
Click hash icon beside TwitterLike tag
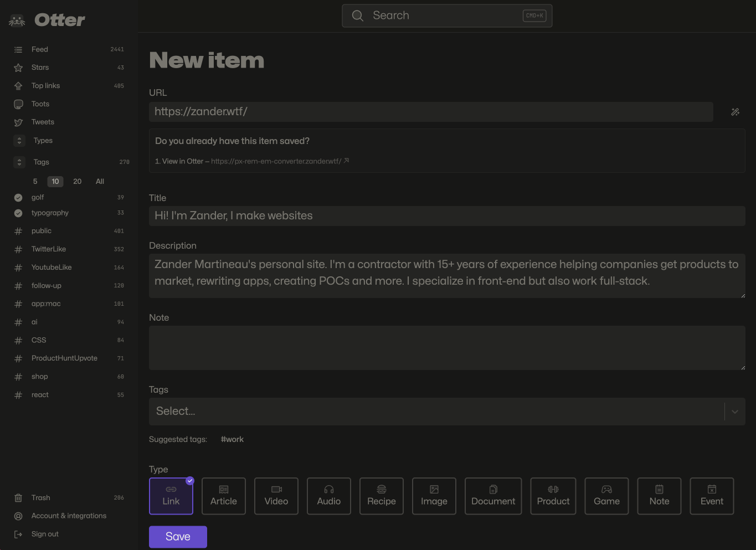pos(18,249)
